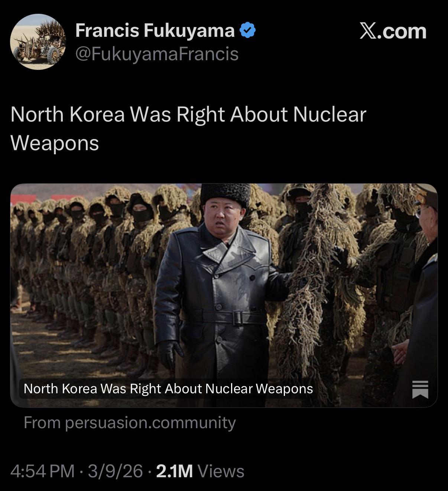Select the word 'Weapons' in tweet text
Viewport: 448px width, 491px height.
coord(55,143)
